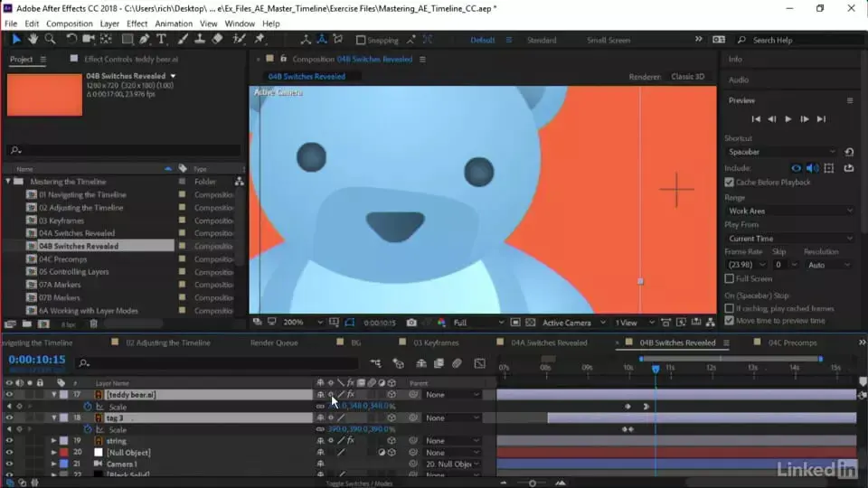Enable motion blur for timeline
868x488 pixels.
point(457,363)
